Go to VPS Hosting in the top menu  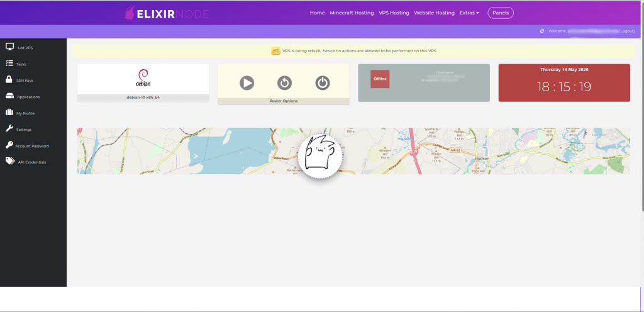pyautogui.click(x=394, y=13)
